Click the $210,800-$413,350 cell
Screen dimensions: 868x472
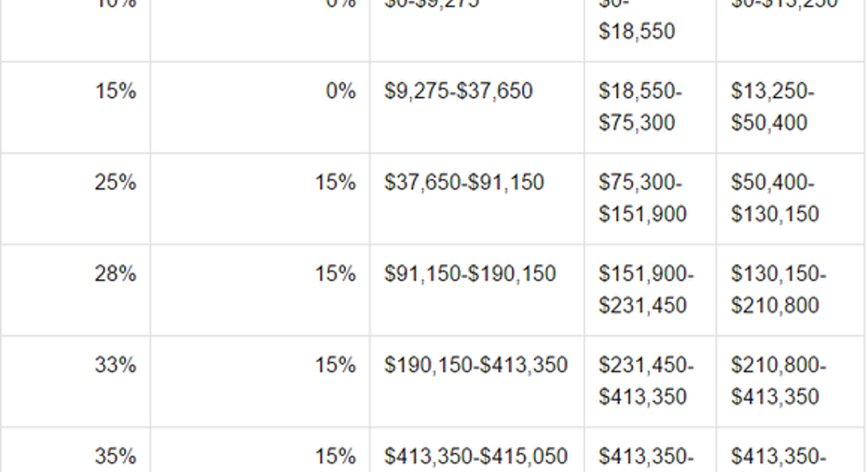pyautogui.click(x=778, y=381)
